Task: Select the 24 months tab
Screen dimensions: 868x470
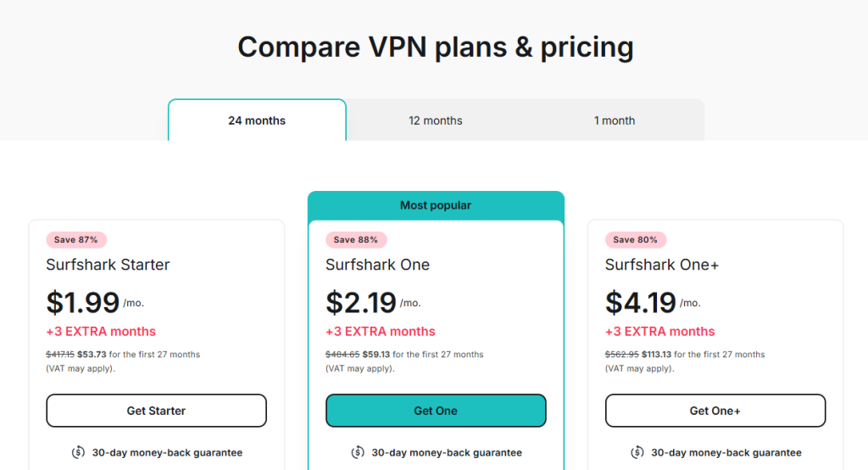Action: tap(257, 120)
